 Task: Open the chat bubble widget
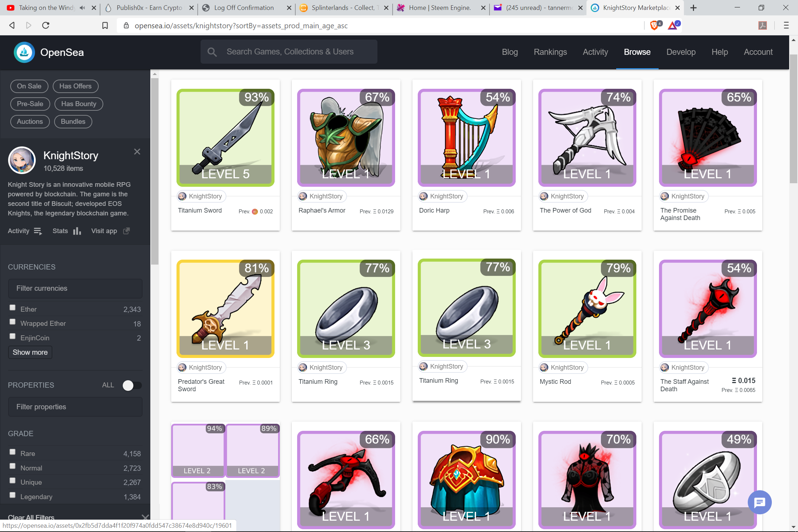pos(759,502)
